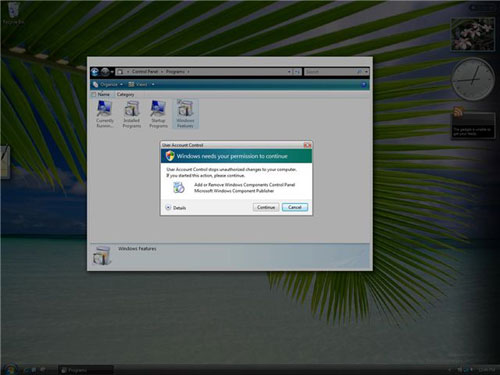Click the Back navigation button
The image size is (500, 375).
[x=95, y=72]
